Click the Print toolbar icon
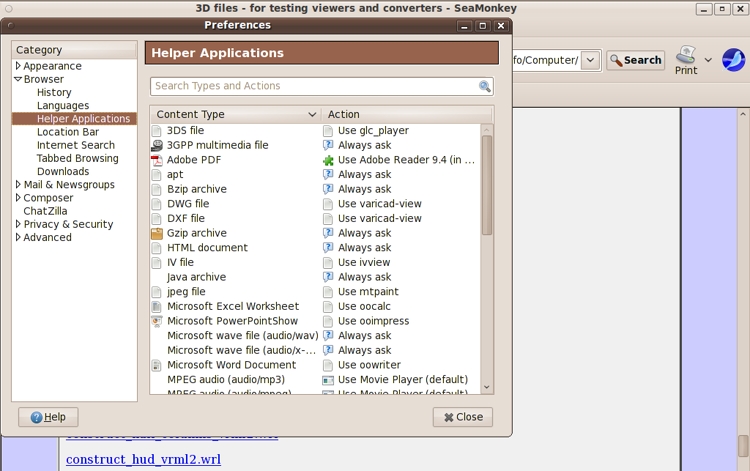The width and height of the screenshot is (750, 471). pyautogui.click(x=686, y=54)
